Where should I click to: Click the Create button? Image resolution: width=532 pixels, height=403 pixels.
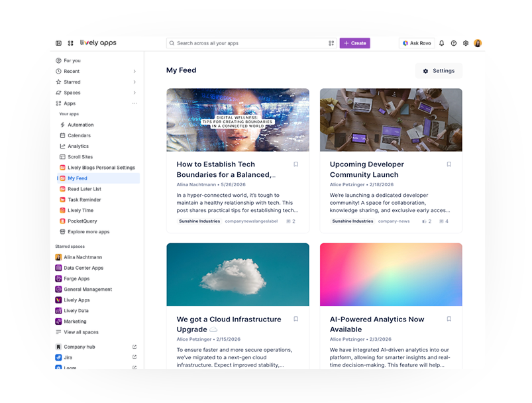[x=355, y=43]
